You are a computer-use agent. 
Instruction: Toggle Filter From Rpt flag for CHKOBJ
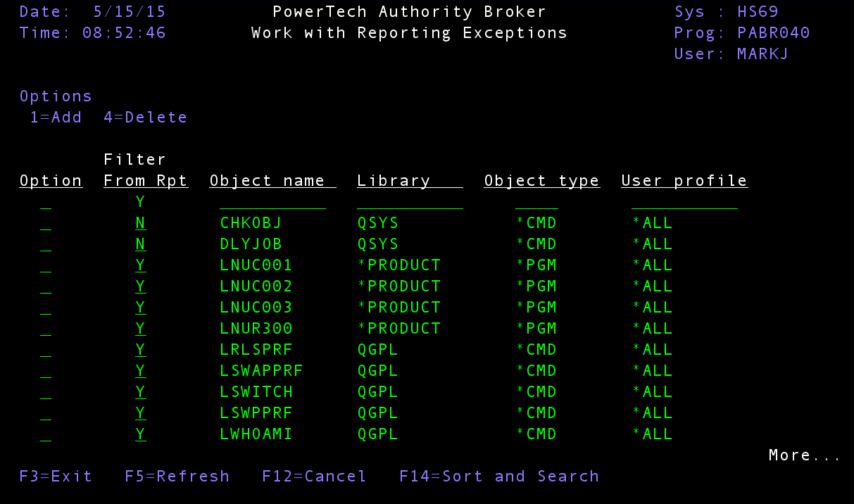141,223
